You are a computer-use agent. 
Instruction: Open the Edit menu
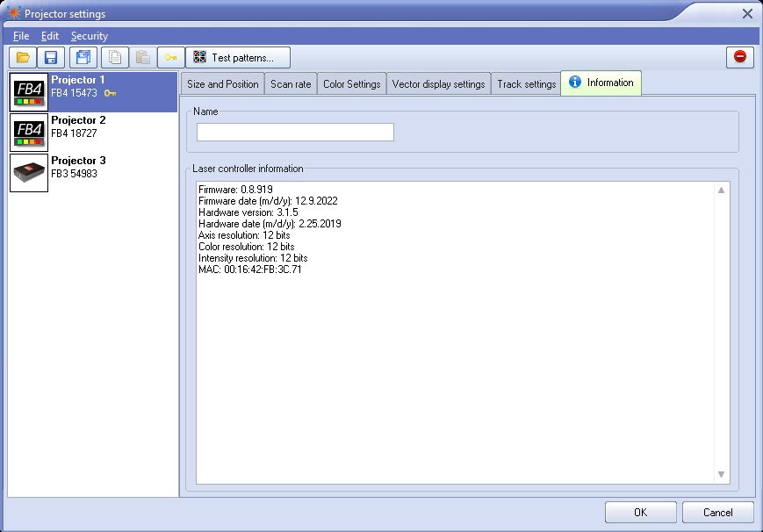50,36
